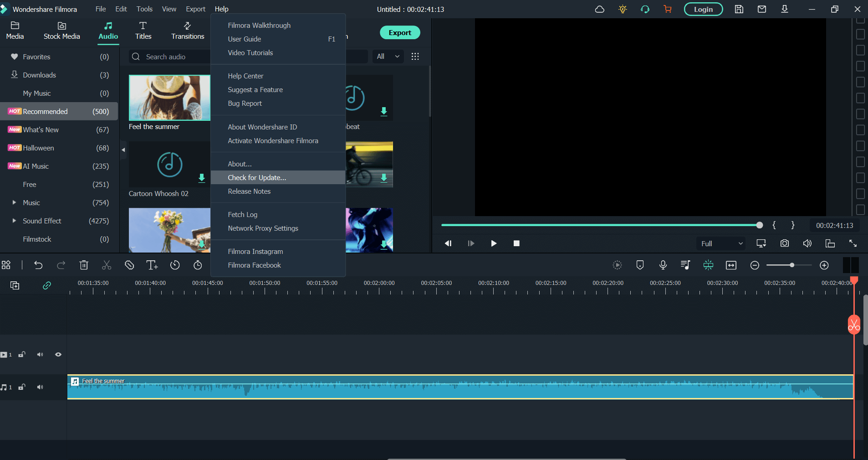Select Network Proxy Settings
The width and height of the screenshot is (868, 460).
278,228
